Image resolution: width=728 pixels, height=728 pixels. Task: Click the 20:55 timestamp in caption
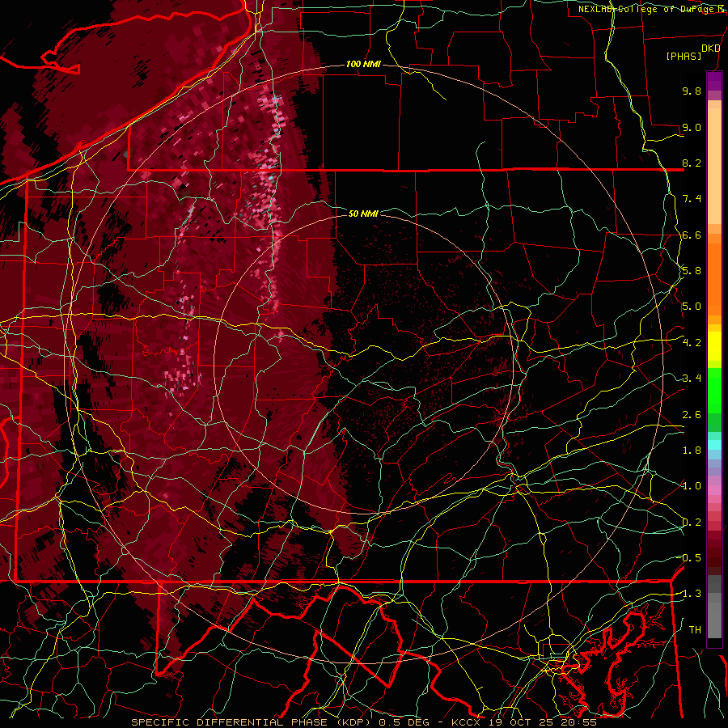(x=580, y=722)
